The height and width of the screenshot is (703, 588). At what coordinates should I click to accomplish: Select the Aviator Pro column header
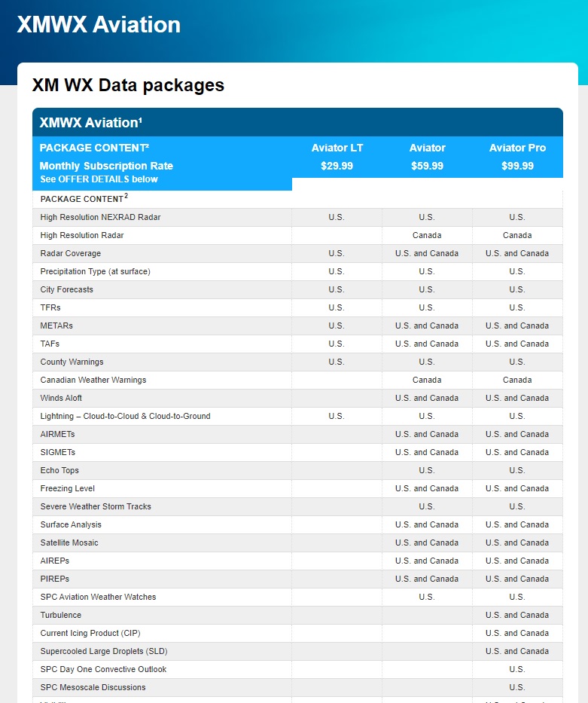tap(517, 148)
